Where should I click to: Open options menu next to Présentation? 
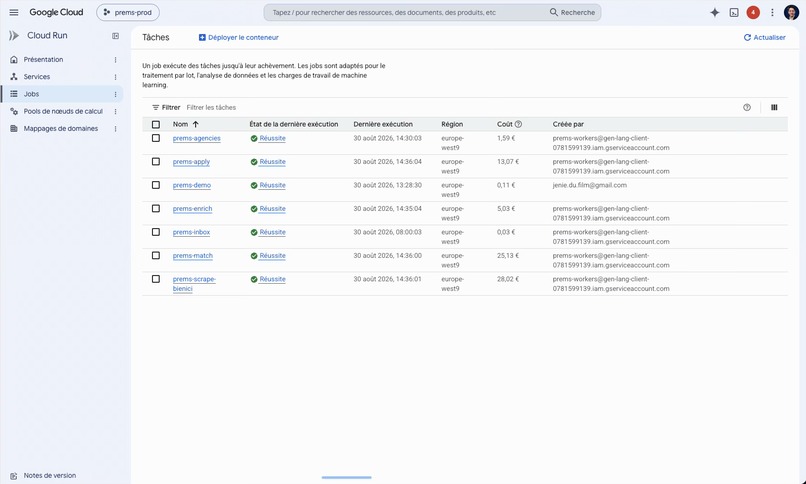point(116,60)
